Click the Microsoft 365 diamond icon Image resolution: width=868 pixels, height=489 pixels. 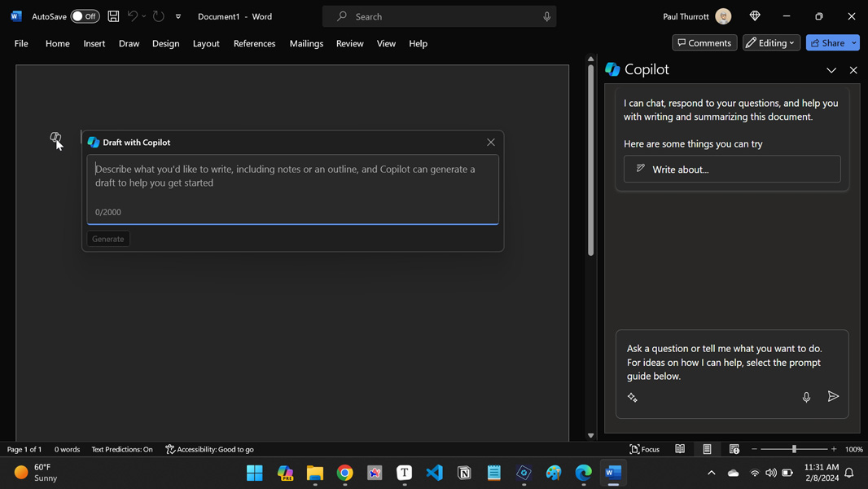[755, 16]
